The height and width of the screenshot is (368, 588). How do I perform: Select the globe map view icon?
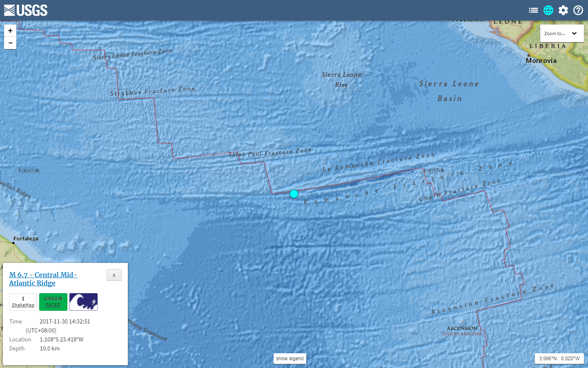[x=548, y=10]
